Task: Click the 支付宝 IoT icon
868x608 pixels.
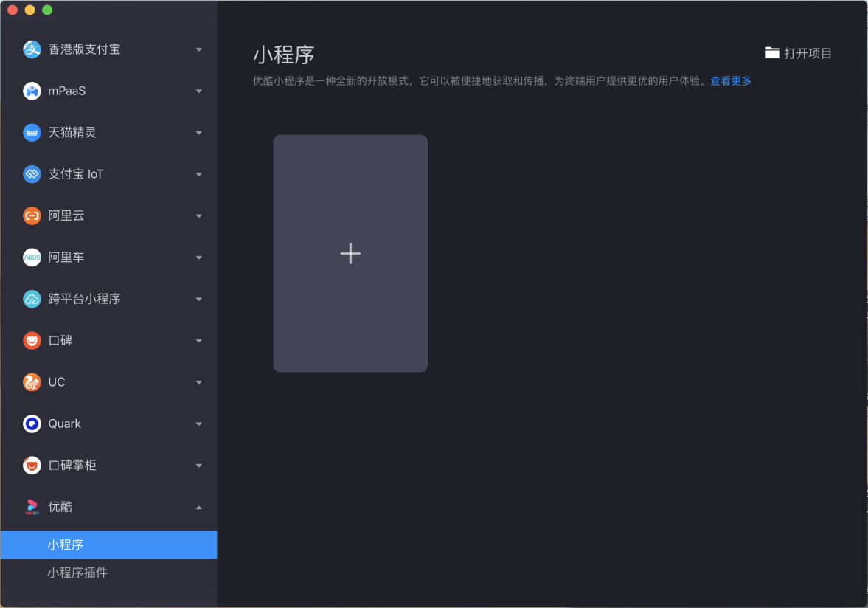Action: [x=32, y=174]
